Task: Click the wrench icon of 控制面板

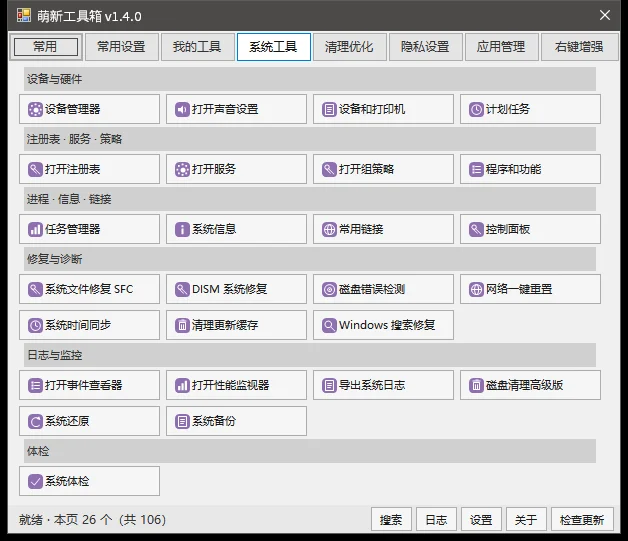Action: (476, 229)
